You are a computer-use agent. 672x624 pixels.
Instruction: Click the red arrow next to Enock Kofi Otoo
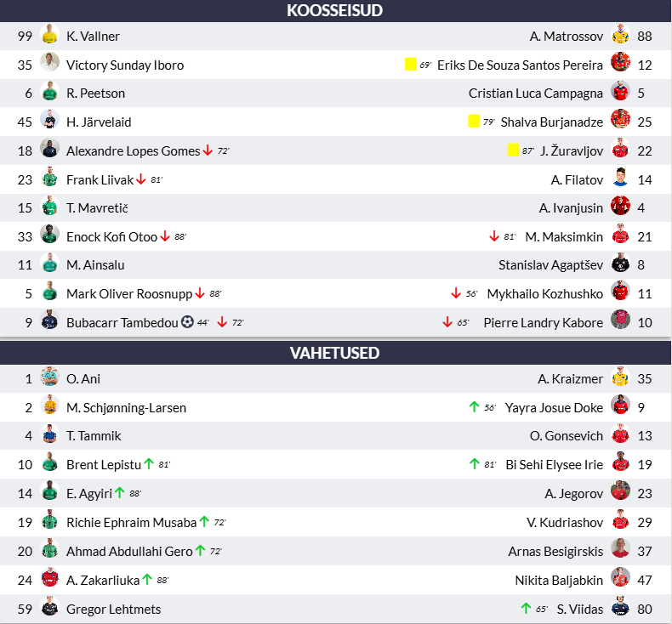[x=165, y=236]
